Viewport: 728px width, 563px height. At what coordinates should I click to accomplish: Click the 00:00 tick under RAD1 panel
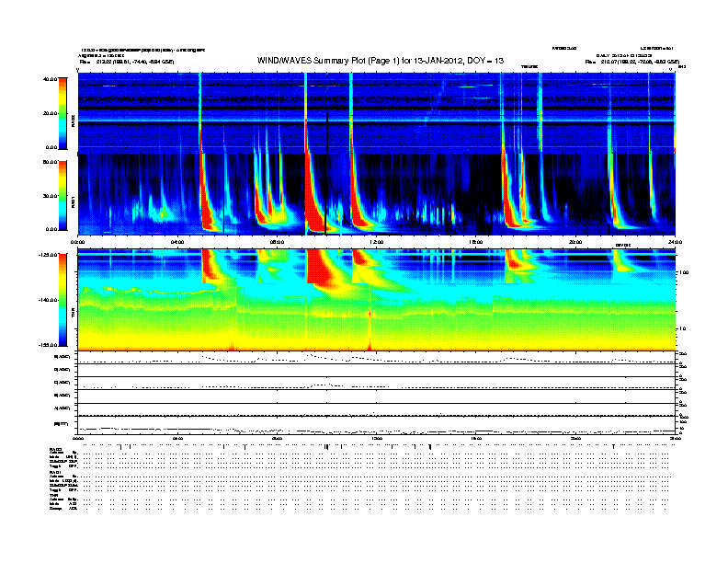(77, 242)
